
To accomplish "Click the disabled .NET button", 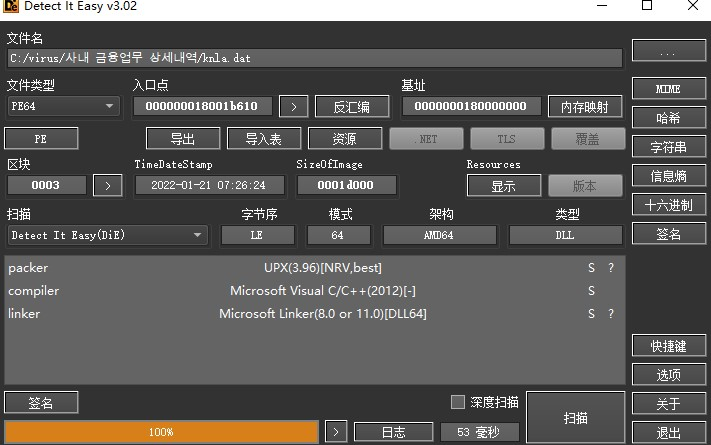I will (x=426, y=139).
